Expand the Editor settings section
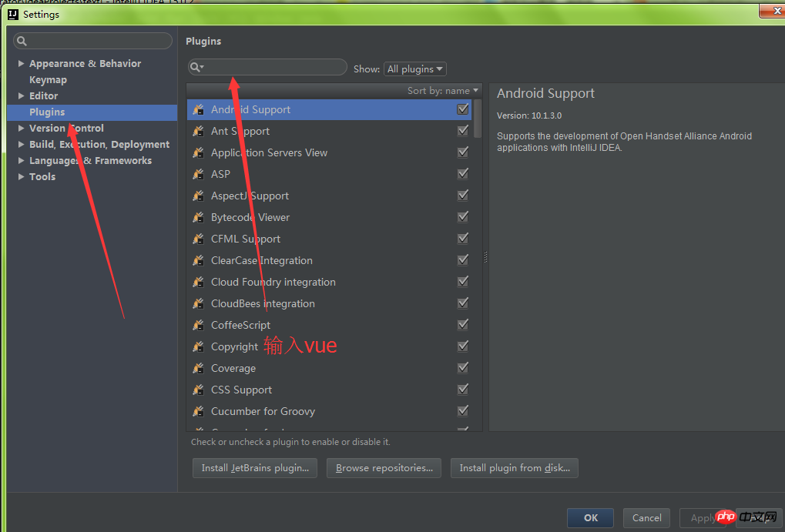The height and width of the screenshot is (532, 785). [21, 95]
